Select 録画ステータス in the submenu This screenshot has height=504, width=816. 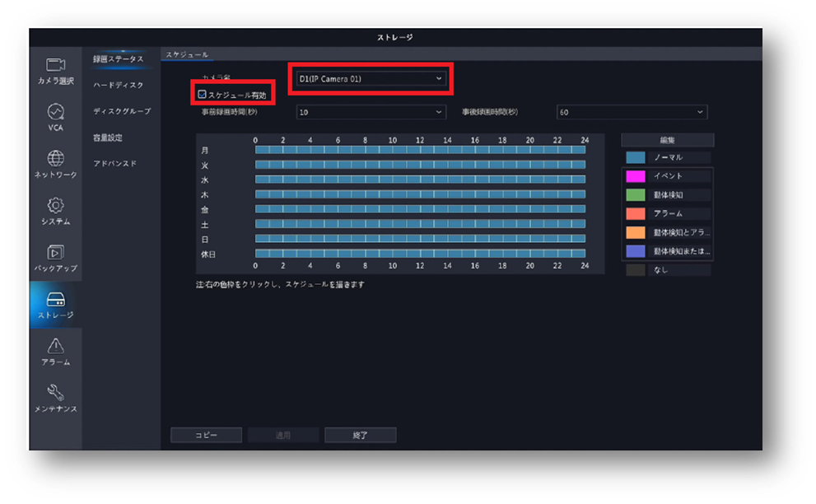click(x=119, y=59)
